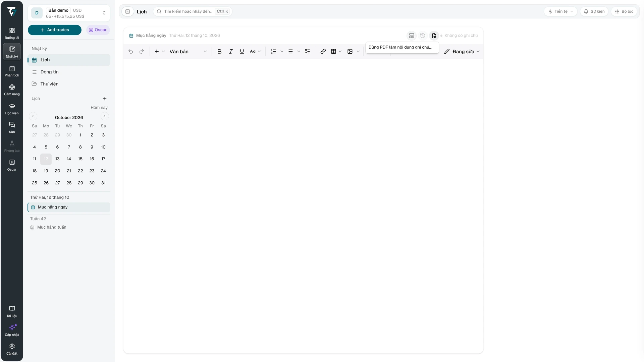Click the Sự kiện events button
The image size is (644, 362).
click(x=594, y=11)
